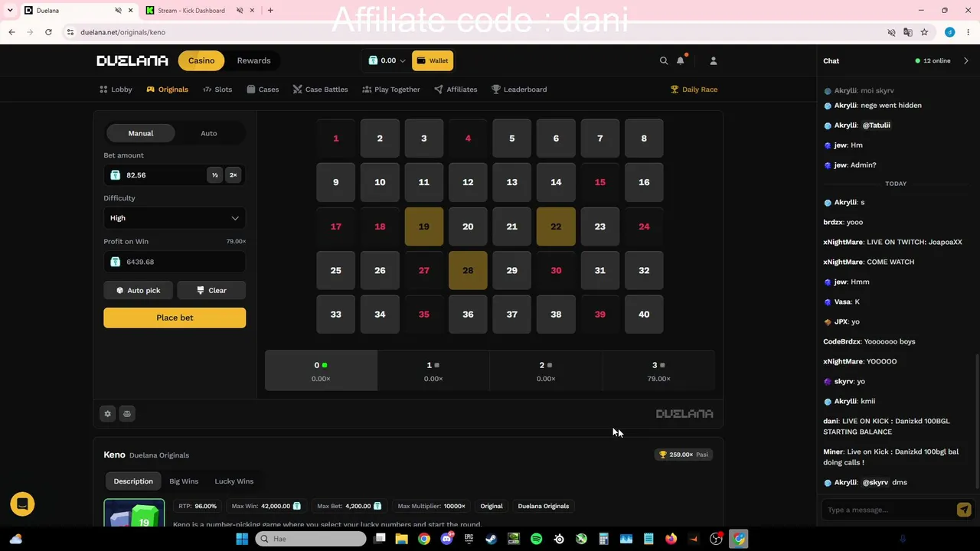
Task: Select keno number 20
Action: (468, 227)
